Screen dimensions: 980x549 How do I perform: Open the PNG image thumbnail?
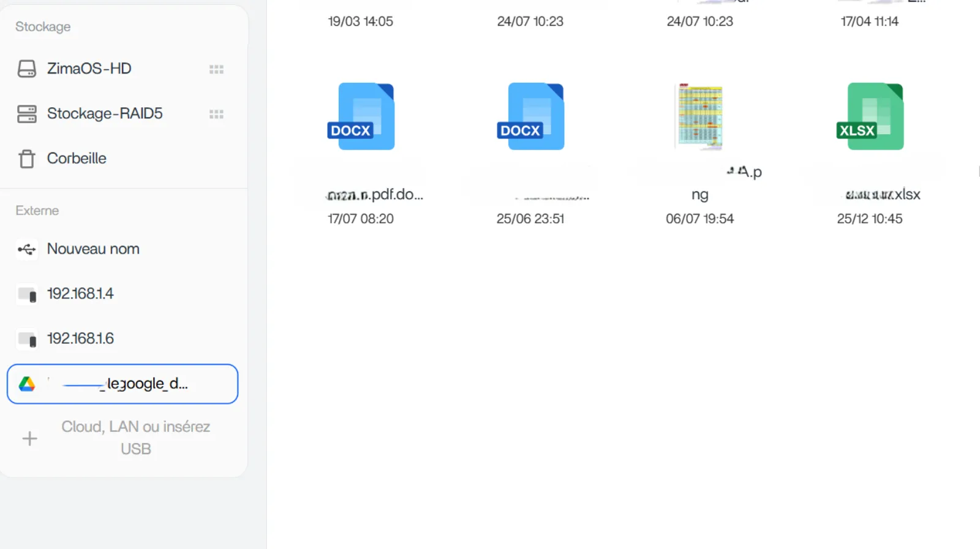pos(700,116)
